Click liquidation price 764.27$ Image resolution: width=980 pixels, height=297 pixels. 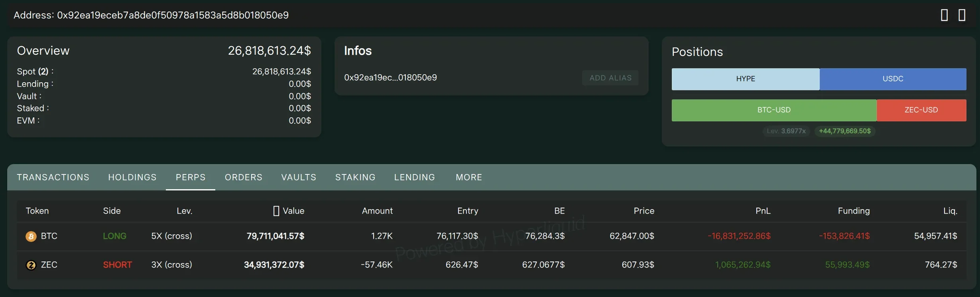(x=941, y=265)
